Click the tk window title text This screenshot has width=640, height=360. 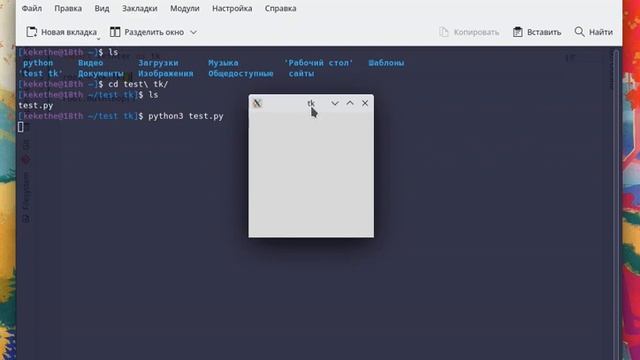pyautogui.click(x=311, y=103)
